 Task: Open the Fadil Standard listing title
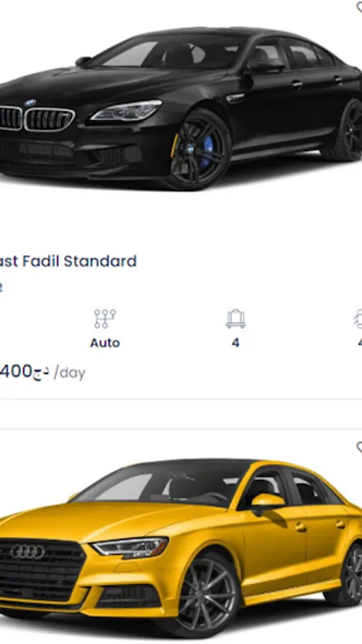click(x=68, y=261)
